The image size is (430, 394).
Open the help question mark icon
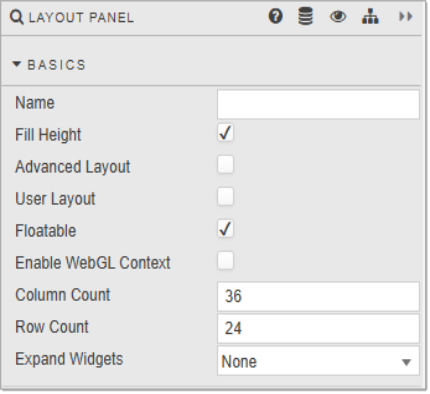click(x=276, y=16)
